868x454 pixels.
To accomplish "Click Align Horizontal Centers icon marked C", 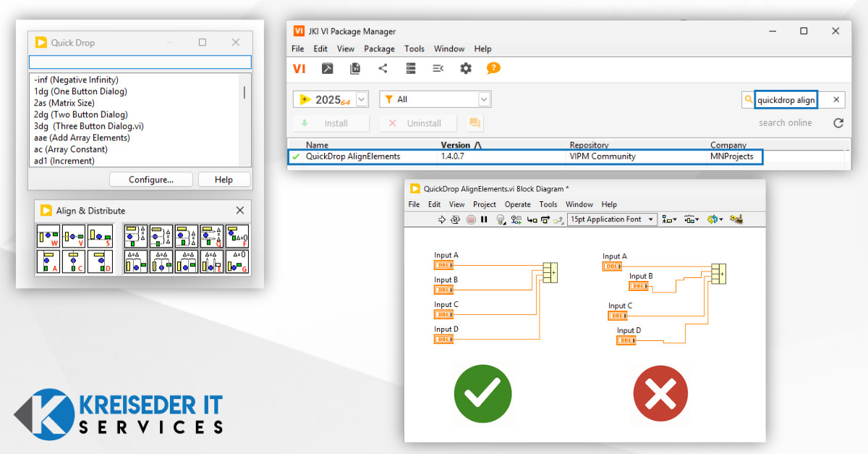I will pyautogui.click(x=74, y=261).
